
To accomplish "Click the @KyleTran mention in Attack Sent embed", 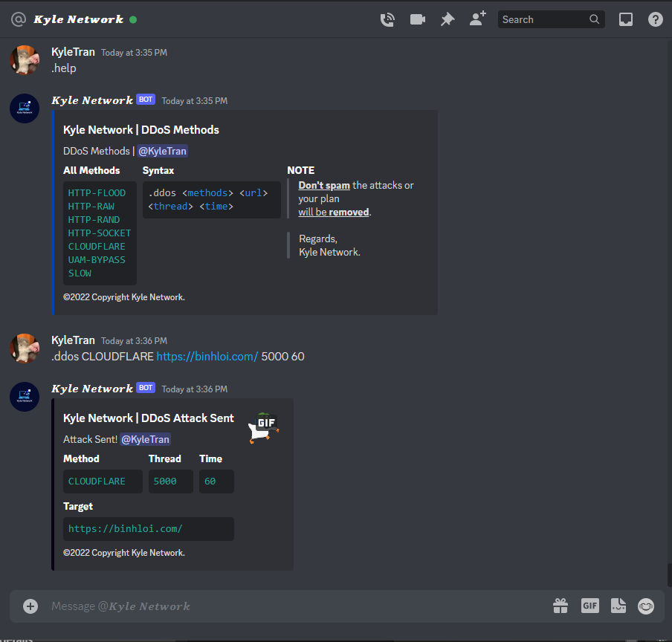I will tap(145, 439).
